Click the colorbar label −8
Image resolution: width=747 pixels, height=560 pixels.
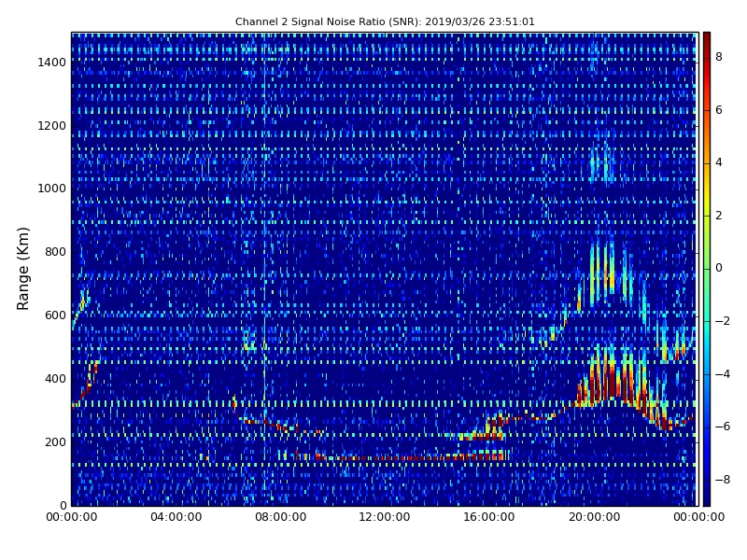(x=723, y=480)
